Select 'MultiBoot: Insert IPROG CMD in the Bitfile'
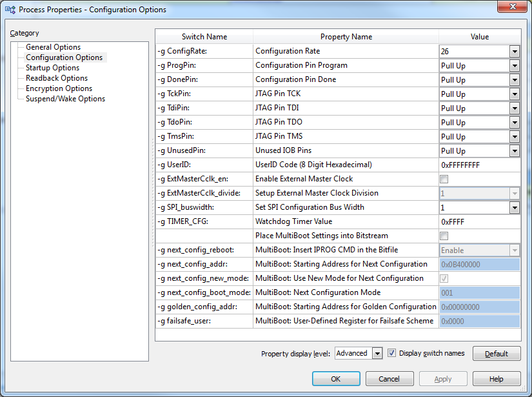The height and width of the screenshot is (397, 532). 346,250
